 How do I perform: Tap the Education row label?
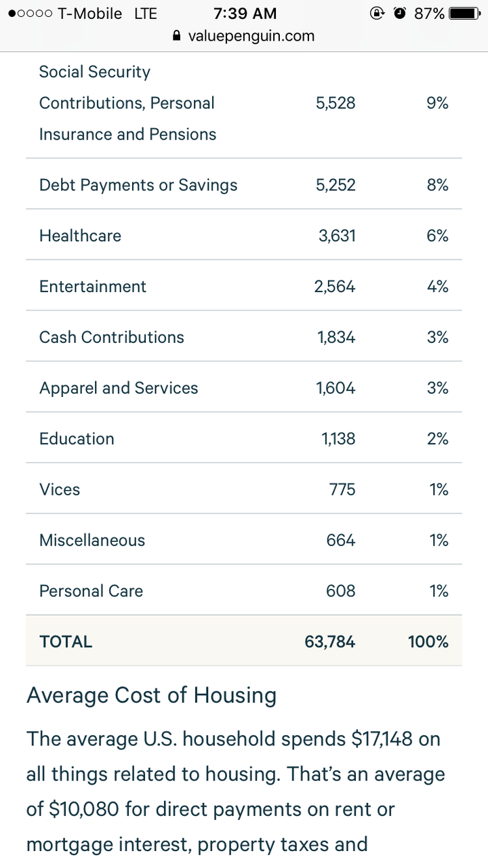tap(77, 439)
